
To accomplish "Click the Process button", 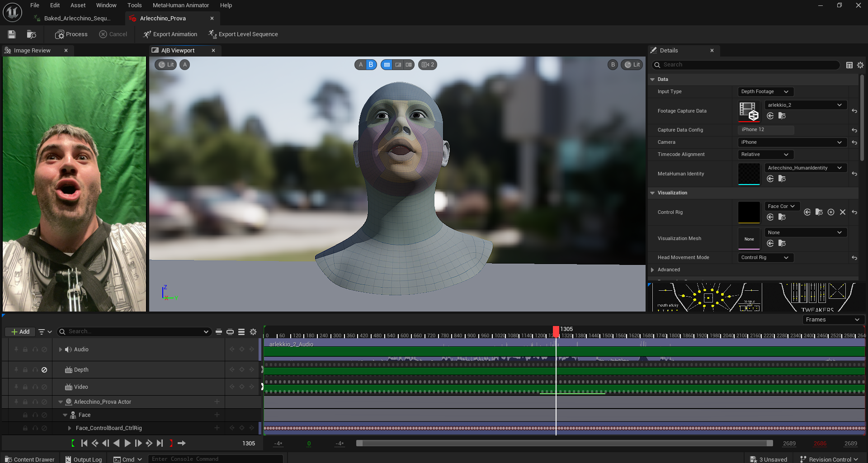I will point(71,34).
